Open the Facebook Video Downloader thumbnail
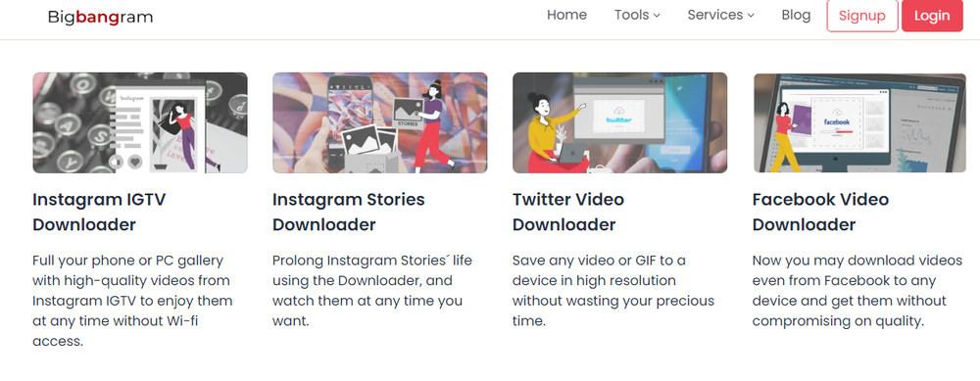Image resolution: width=980 pixels, height=381 pixels. click(x=859, y=122)
